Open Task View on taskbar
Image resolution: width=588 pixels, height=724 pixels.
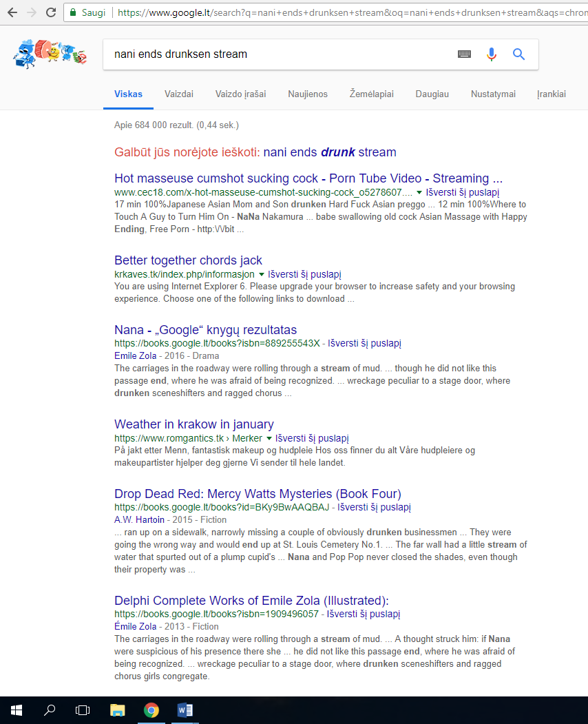coord(83,710)
